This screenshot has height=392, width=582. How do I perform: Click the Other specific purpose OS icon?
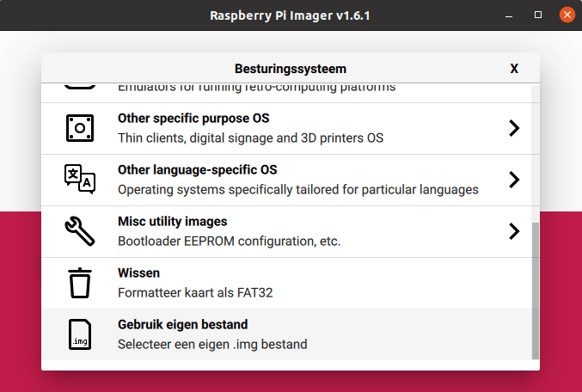tap(80, 128)
